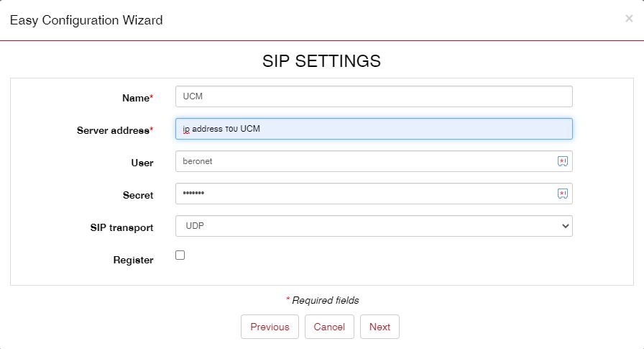Click the SIP SETTINGS heading

(321, 61)
